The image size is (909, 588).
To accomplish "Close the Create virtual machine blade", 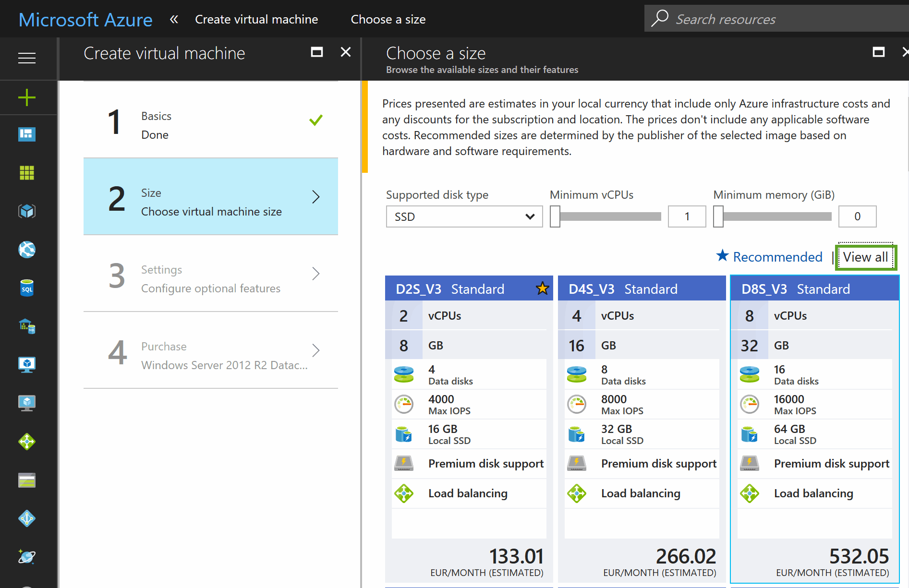I will pyautogui.click(x=346, y=52).
